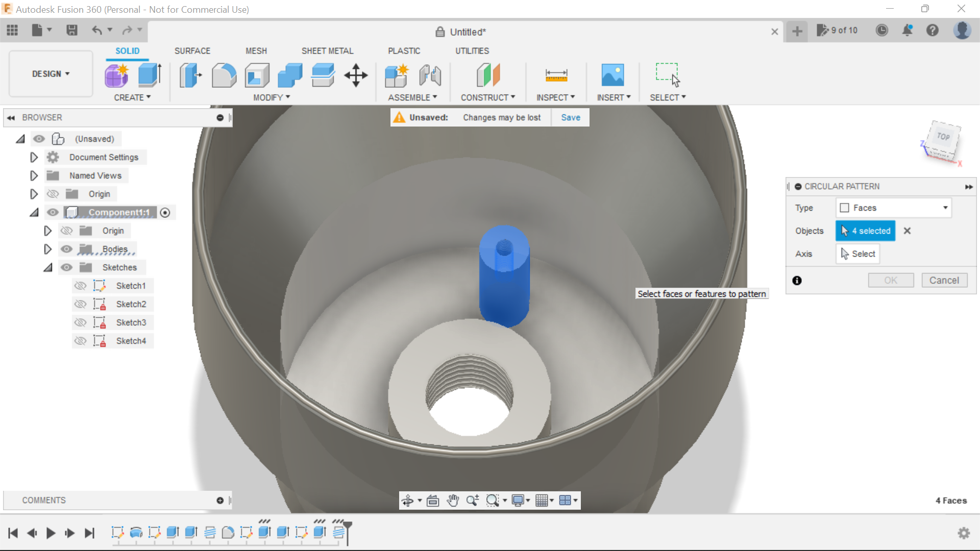Hide the Sketch1 sketch
The width and height of the screenshot is (980, 551).
pos(81,286)
